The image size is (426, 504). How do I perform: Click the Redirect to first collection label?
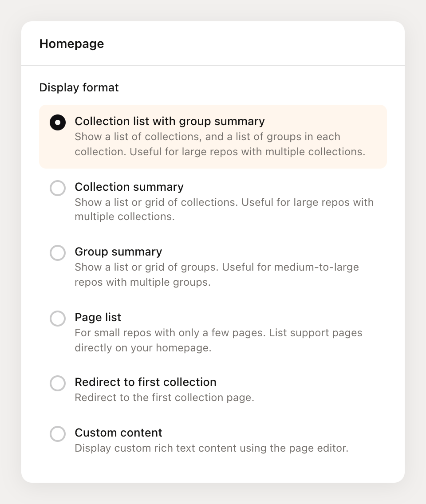146,382
